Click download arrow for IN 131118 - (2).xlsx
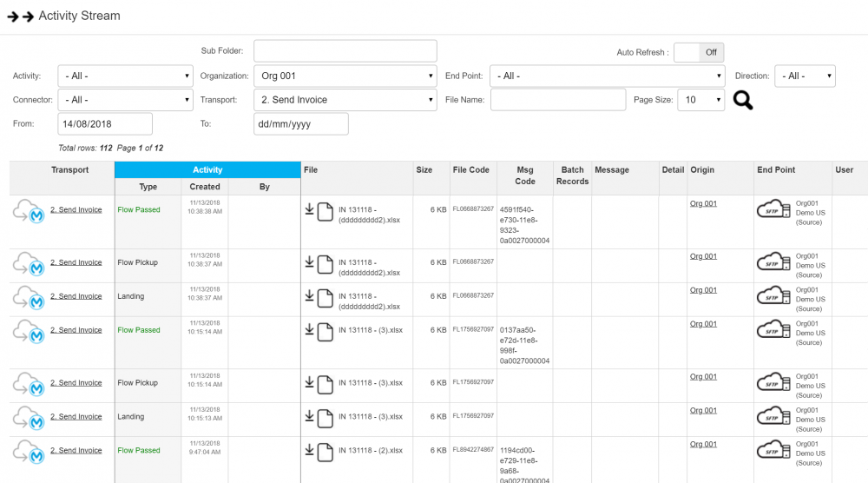This screenshot has height=483, width=868. [x=309, y=450]
